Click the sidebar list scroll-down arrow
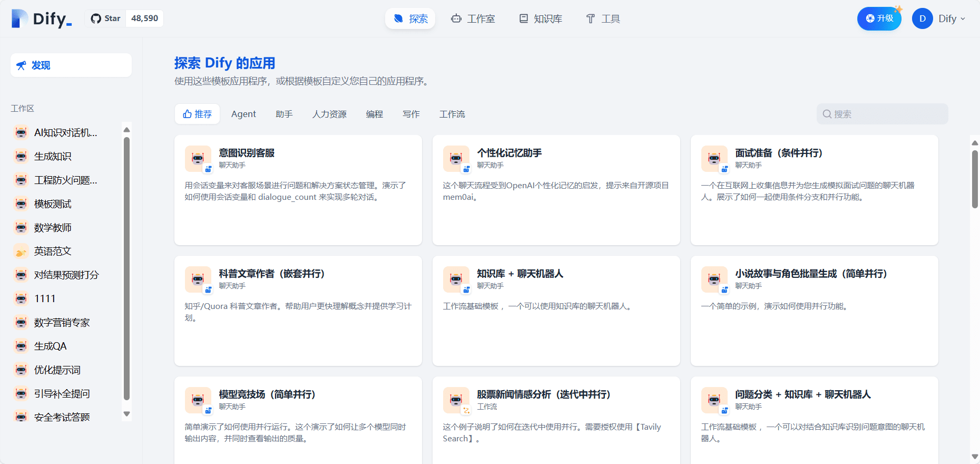The image size is (980, 464). (x=126, y=414)
